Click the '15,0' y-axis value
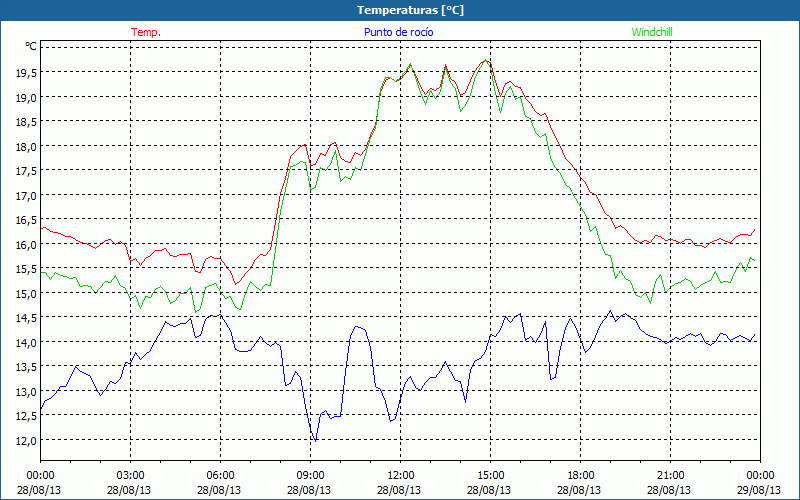The image size is (800, 500). pos(25,294)
